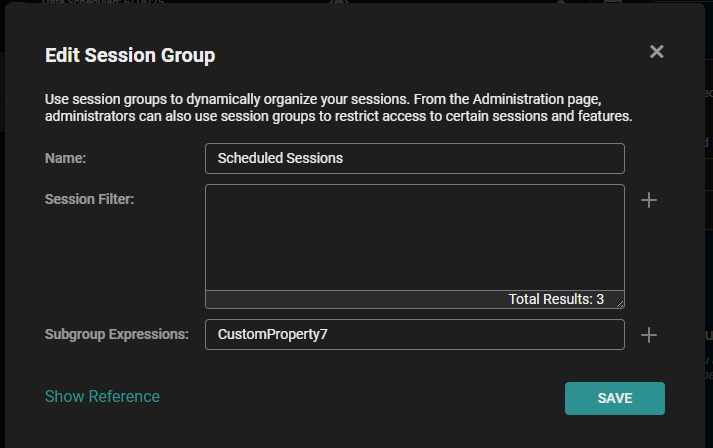This screenshot has height=448, width=713.
Task: Close the Edit Session Group dialog
Action: [656, 52]
